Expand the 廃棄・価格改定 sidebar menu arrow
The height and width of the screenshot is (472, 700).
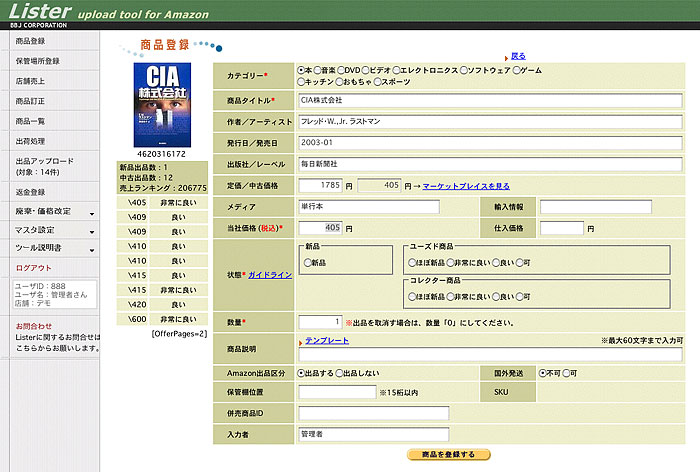(x=92, y=213)
